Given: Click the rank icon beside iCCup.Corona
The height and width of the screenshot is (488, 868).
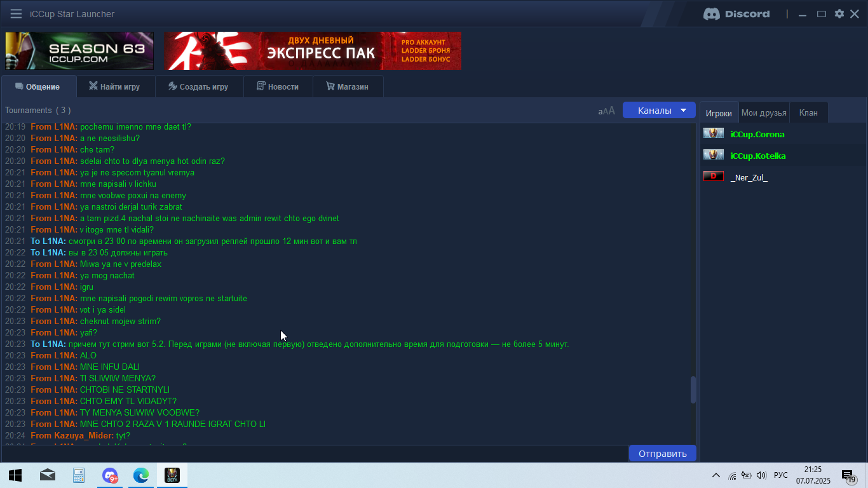Looking at the screenshot, I should pos(714,133).
